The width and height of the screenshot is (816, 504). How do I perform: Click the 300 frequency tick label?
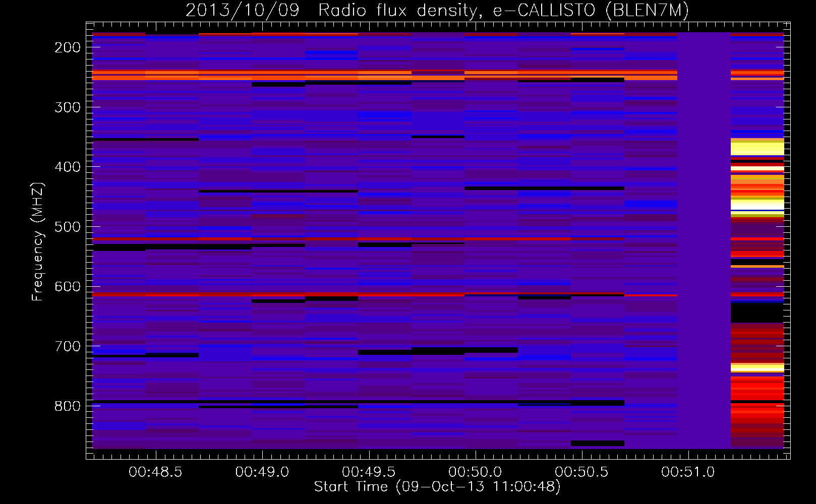pyautogui.click(x=68, y=107)
